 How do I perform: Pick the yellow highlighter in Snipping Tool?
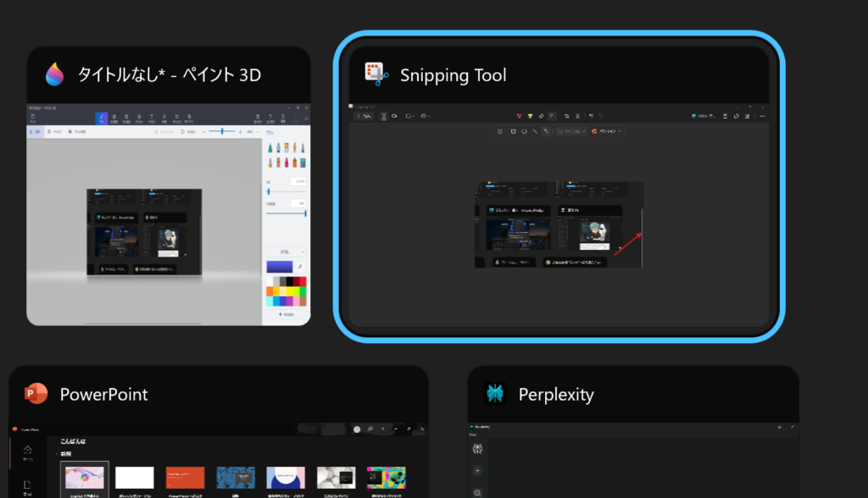click(x=531, y=116)
